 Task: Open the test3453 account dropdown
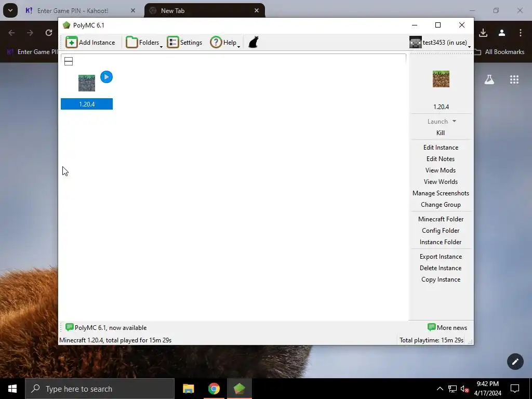point(440,43)
